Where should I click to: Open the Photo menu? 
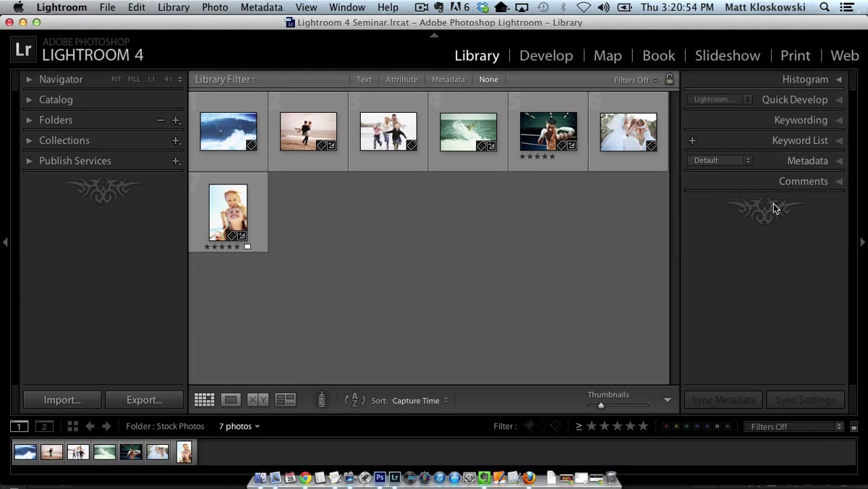pos(215,7)
